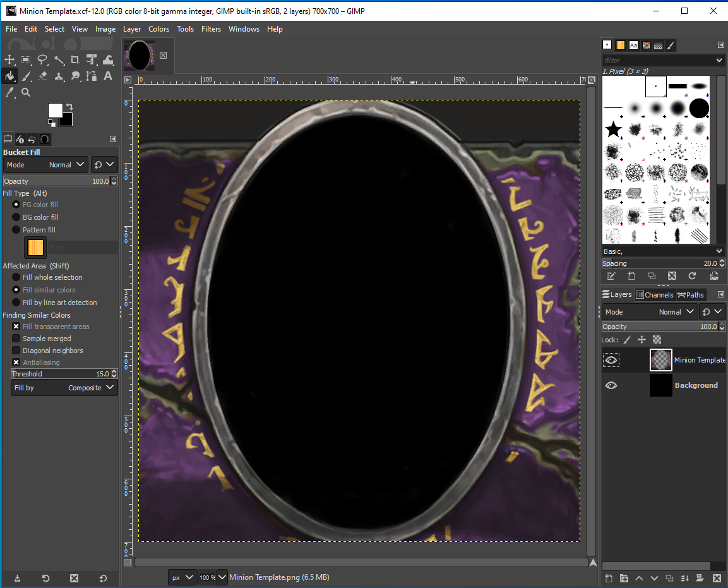Select the Clone tool
Viewport: 728px width, 588px height.
coord(59,76)
